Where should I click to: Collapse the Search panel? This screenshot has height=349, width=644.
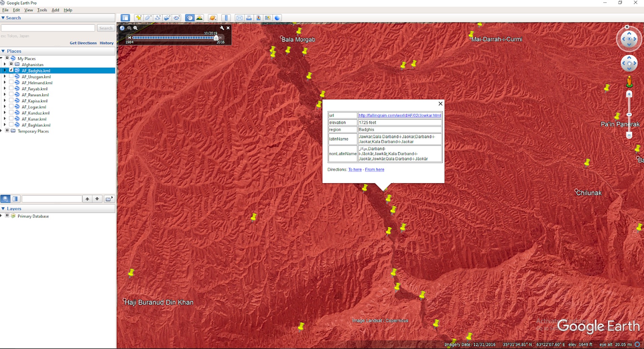point(3,18)
